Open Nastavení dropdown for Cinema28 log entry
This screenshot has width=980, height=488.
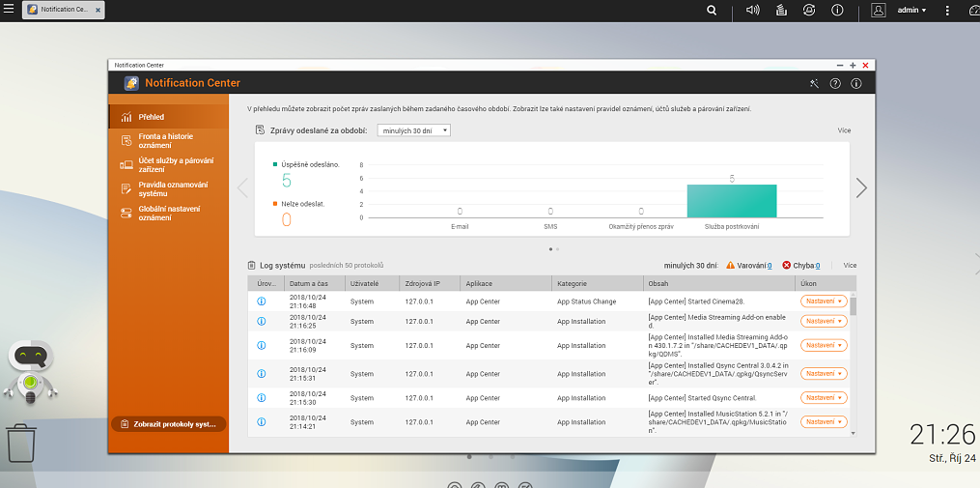[824, 301]
